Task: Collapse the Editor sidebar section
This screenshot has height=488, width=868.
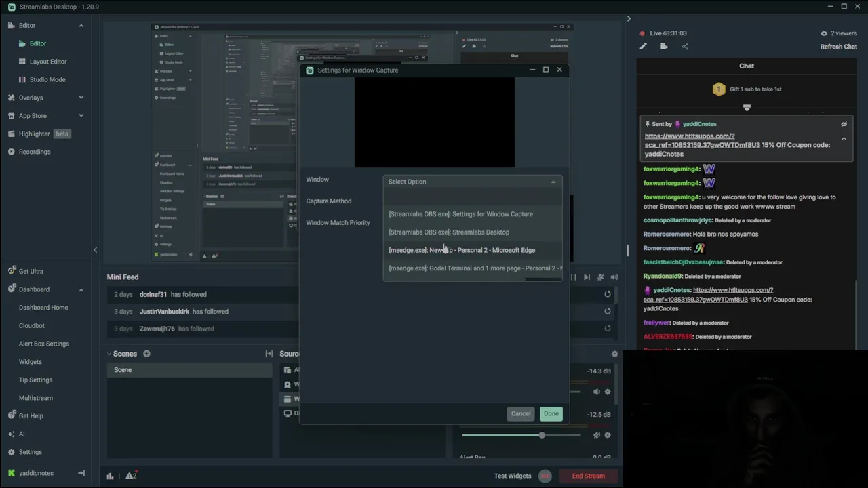Action: tap(81, 26)
